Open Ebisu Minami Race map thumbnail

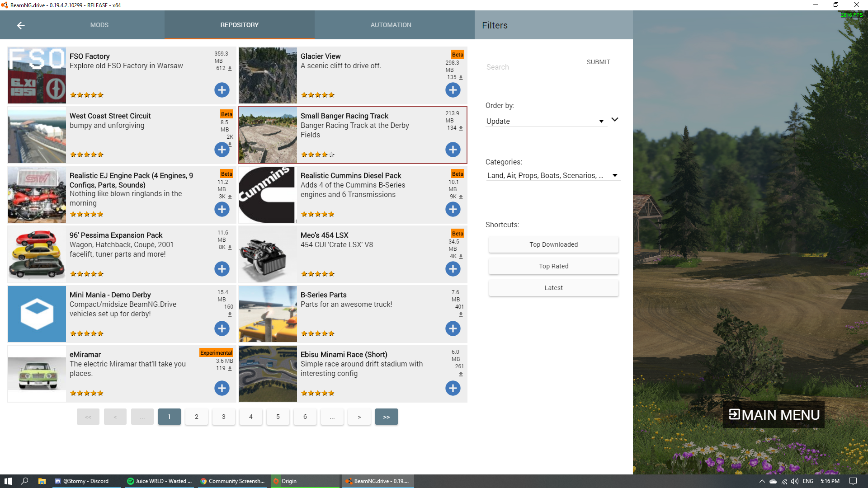[x=268, y=374]
